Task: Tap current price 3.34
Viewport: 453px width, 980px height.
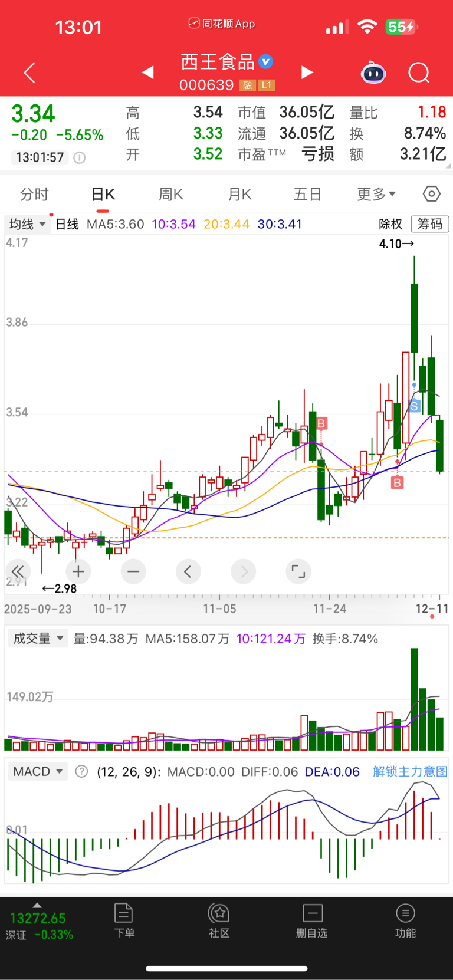Action: 33,113
